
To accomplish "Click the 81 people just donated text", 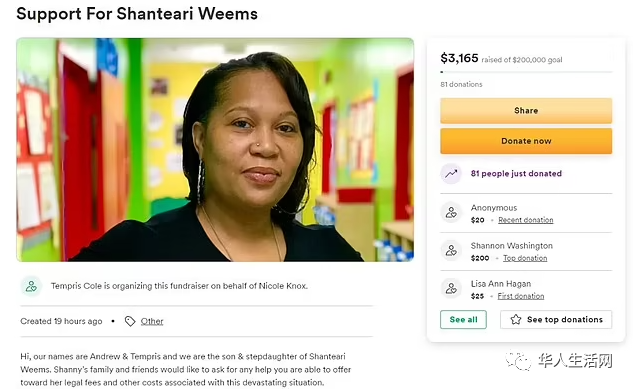I will pos(516,174).
